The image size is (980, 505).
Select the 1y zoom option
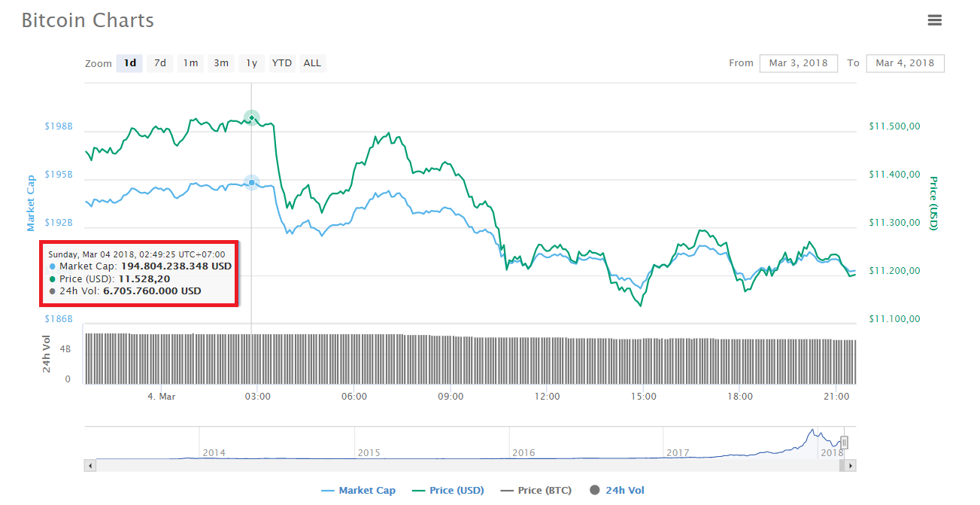click(x=250, y=63)
